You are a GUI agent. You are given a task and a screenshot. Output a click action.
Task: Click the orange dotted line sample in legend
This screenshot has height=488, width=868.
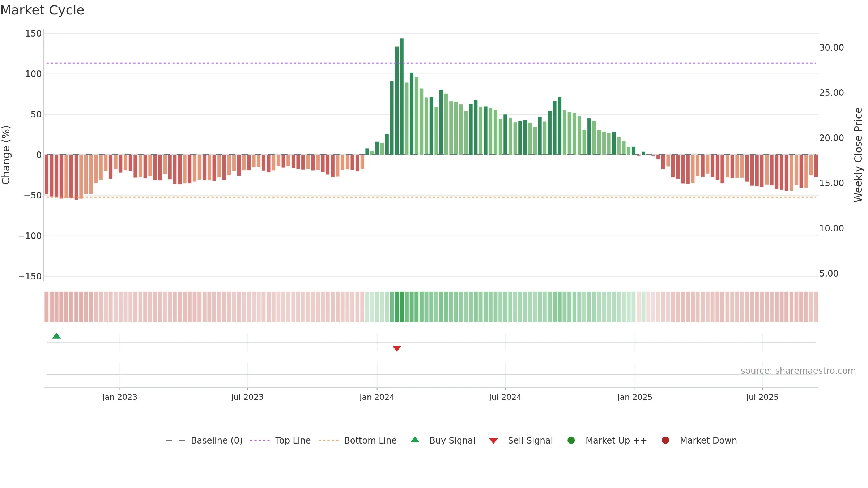(x=329, y=440)
